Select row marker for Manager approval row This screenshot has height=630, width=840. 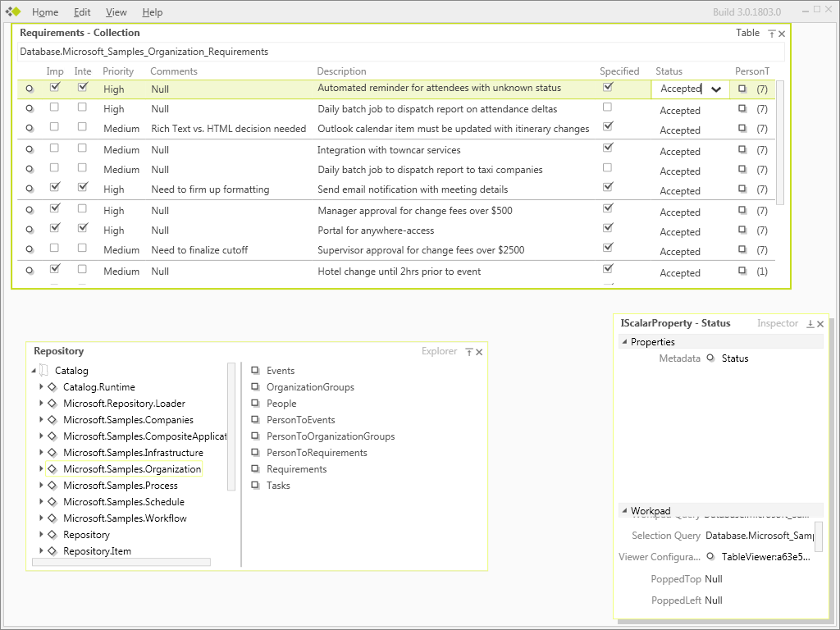(x=30, y=211)
